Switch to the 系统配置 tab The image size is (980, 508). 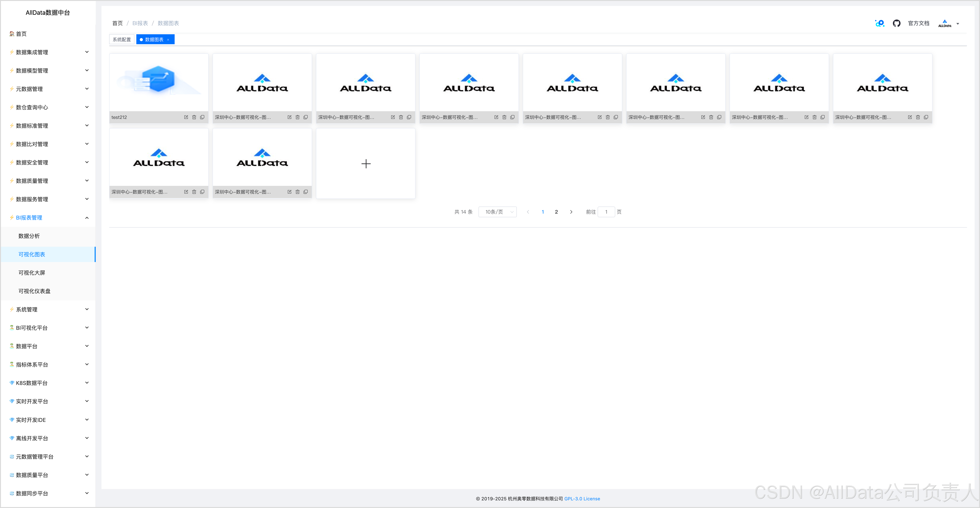click(x=122, y=40)
